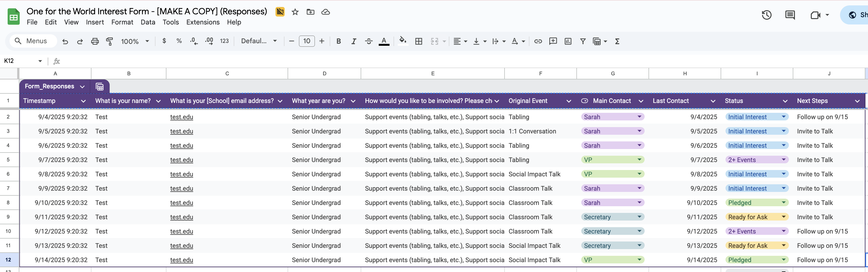Open the borders tool
This screenshot has width=868, height=272.
[x=418, y=41]
